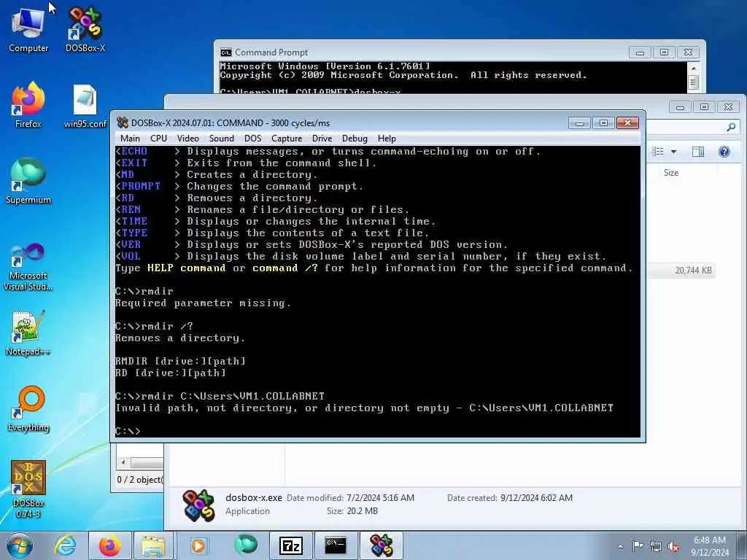This screenshot has height=560, width=747.
Task: Select the win95.conf file on desktop
Action: pyautogui.click(x=85, y=106)
